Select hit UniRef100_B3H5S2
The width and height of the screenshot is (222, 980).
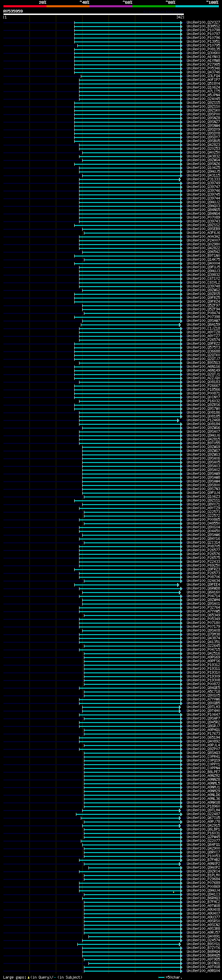click(x=203, y=26)
